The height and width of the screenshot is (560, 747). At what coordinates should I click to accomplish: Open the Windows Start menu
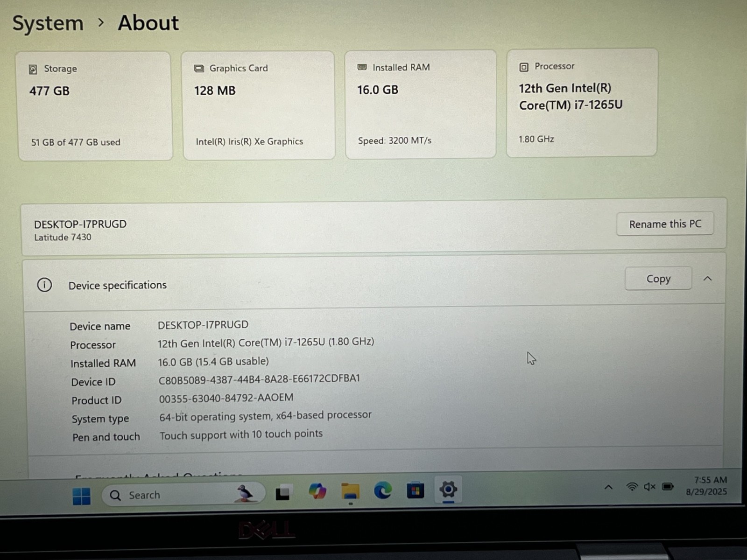82,496
